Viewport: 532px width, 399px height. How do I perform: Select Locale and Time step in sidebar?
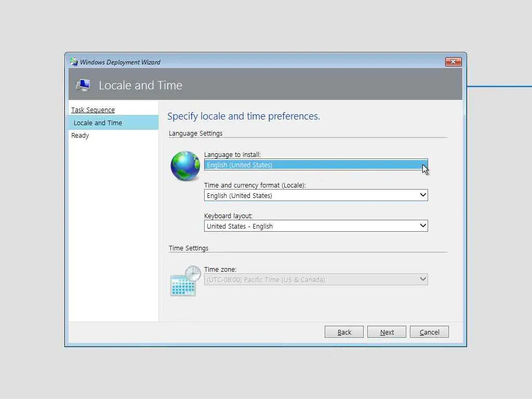click(x=114, y=123)
